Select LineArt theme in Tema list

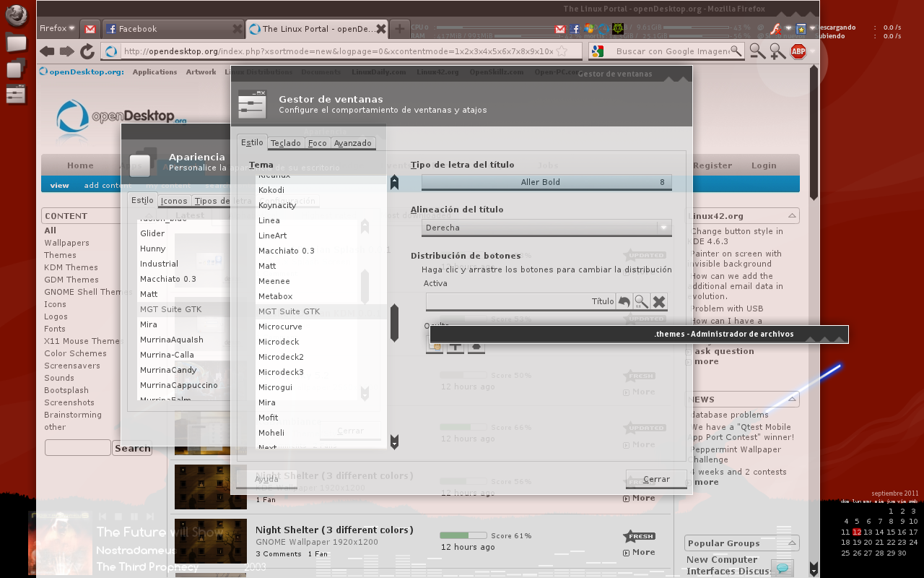click(x=272, y=236)
